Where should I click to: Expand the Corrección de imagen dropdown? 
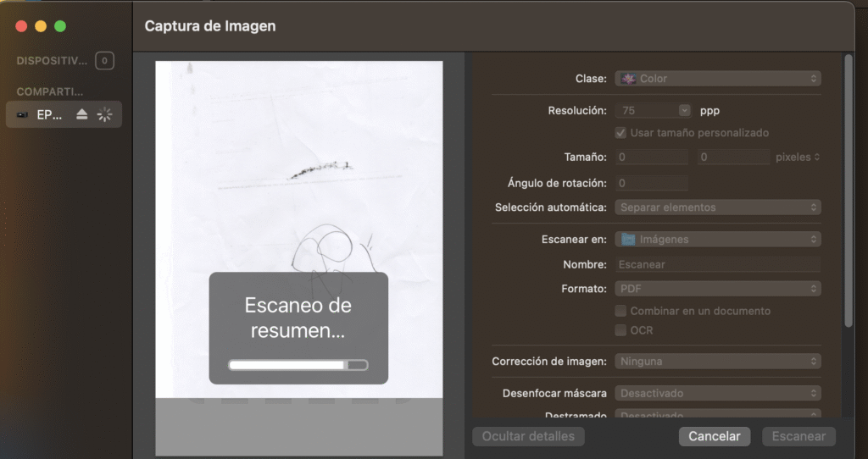717,362
